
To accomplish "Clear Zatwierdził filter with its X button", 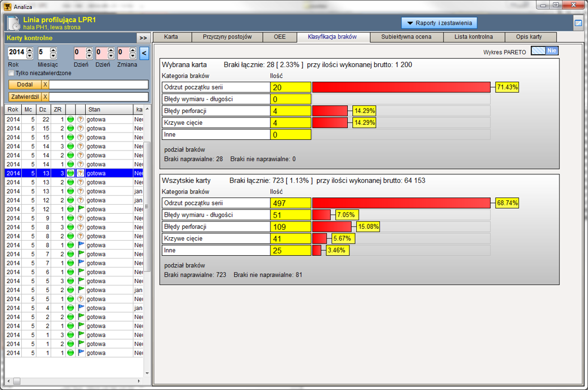I will (x=45, y=97).
